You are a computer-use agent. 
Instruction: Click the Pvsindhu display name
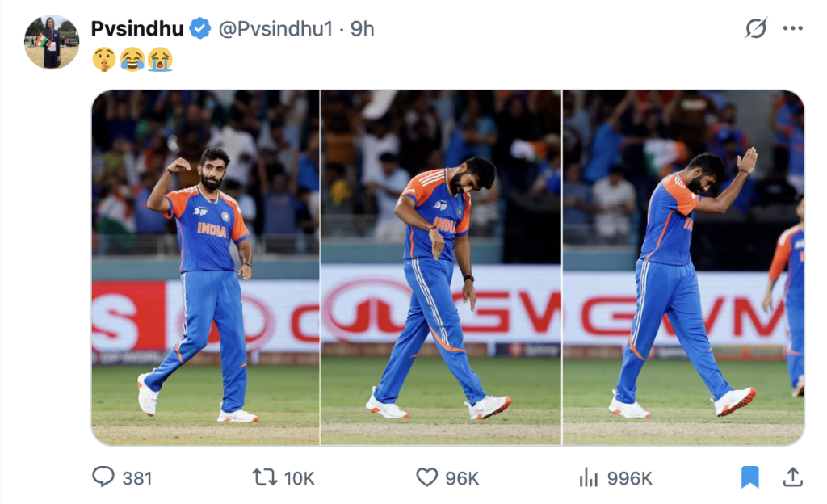tap(136, 29)
